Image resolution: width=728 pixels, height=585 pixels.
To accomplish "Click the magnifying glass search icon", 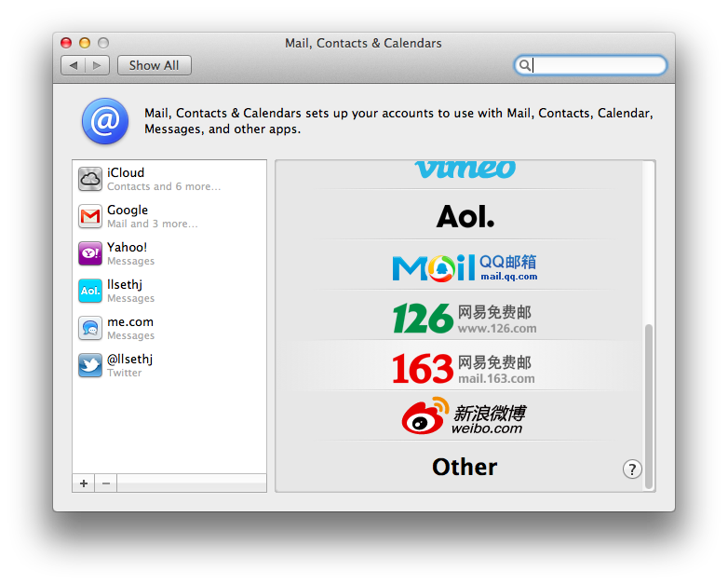I will 525,65.
